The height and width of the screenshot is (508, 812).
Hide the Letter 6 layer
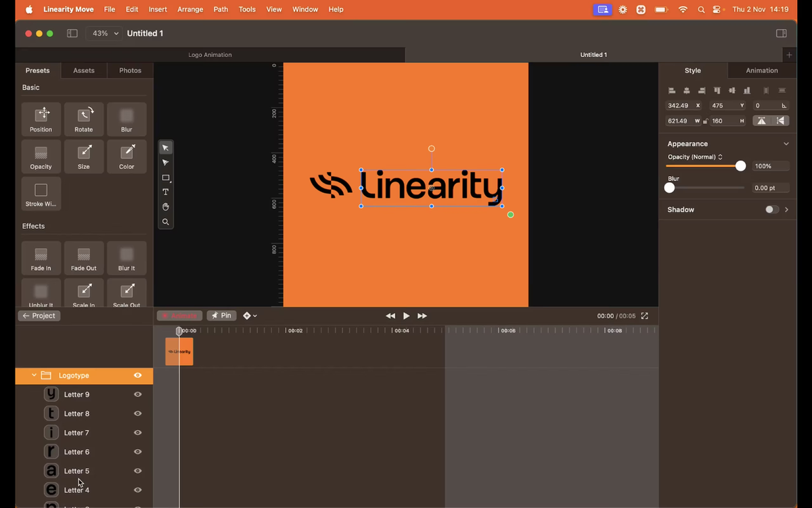(138, 452)
